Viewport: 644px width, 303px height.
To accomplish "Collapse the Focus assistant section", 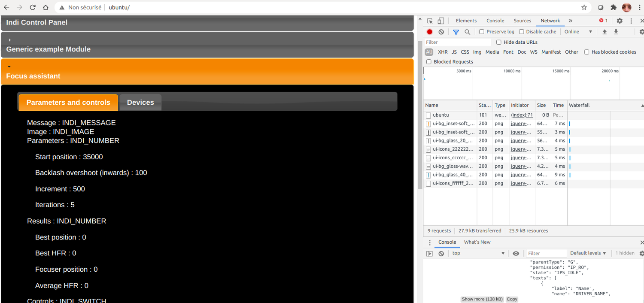I will (207, 72).
